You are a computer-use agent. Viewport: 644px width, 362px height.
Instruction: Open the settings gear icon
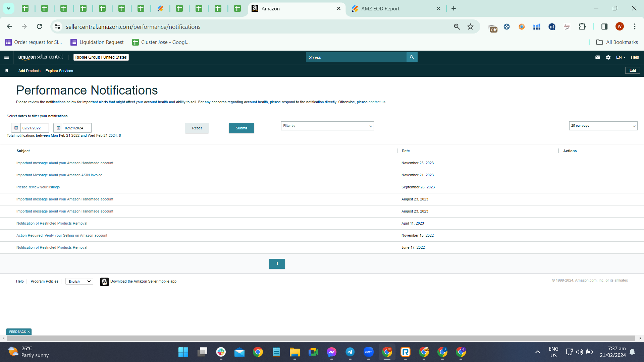(608, 57)
